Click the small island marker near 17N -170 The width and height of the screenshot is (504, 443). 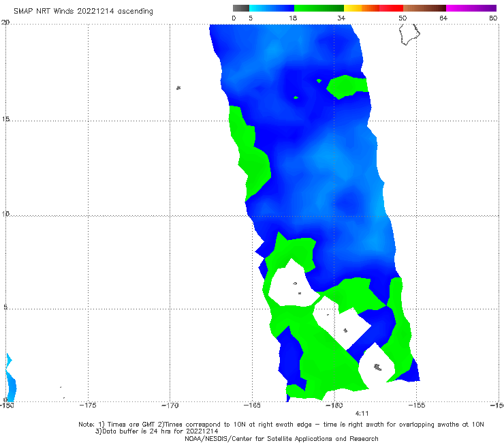(178, 88)
